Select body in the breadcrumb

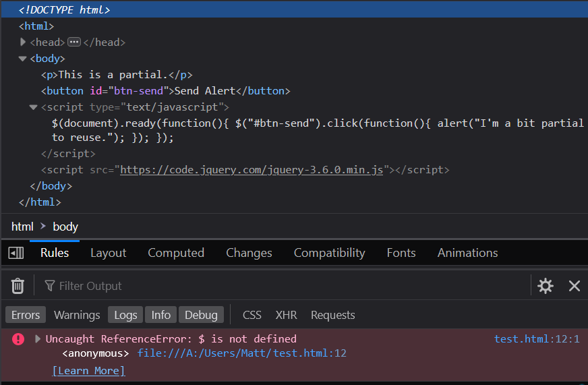(x=65, y=227)
